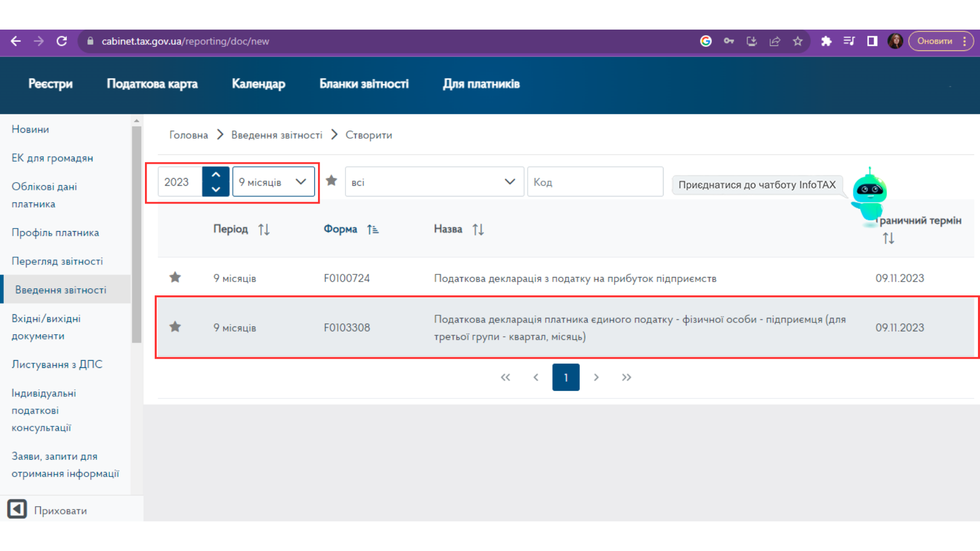Open Бланки звітності menu

(x=364, y=84)
